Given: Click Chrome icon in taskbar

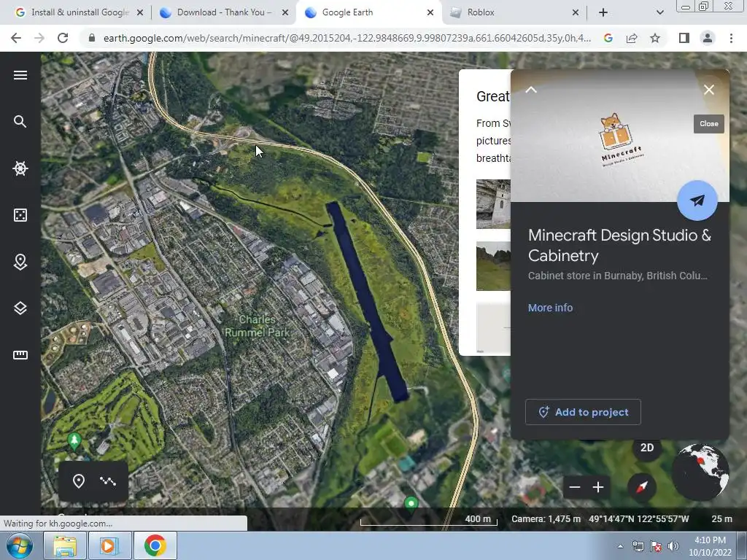Looking at the screenshot, I should pos(155,545).
